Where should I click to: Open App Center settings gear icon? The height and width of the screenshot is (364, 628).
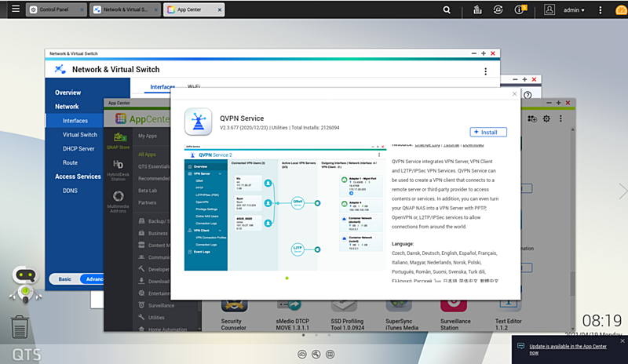click(546, 118)
